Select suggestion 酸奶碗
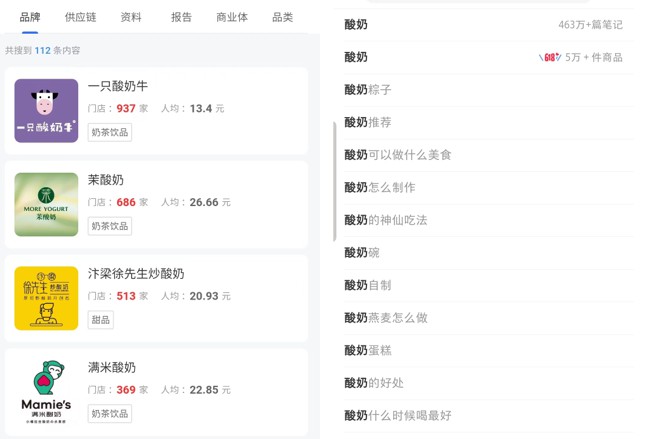Screen dimensions: 654x439 [x=488, y=253]
